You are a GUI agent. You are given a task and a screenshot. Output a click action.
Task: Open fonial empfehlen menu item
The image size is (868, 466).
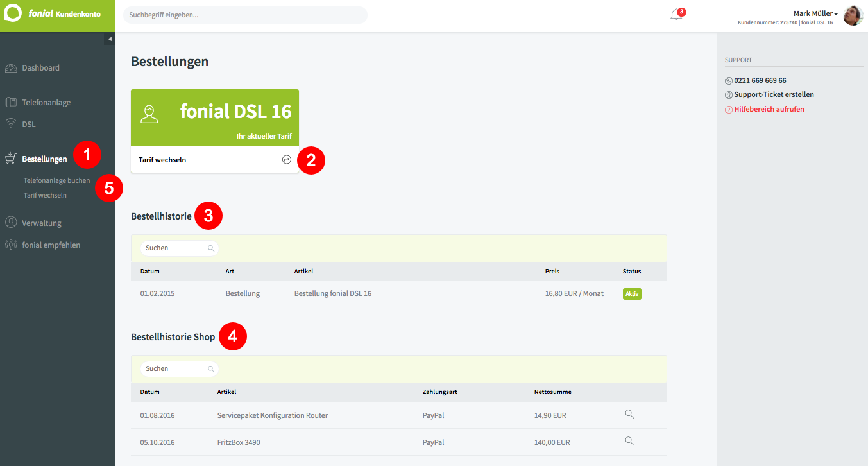pyautogui.click(x=51, y=245)
